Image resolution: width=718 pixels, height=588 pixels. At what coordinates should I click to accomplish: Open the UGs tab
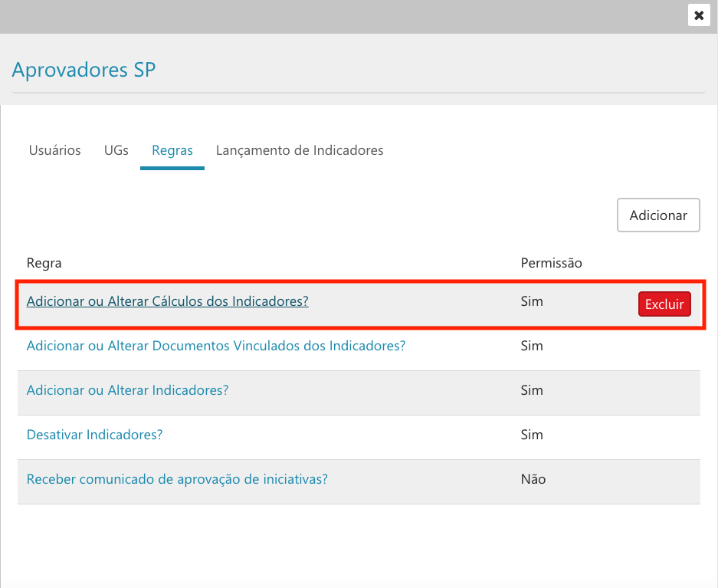click(116, 150)
